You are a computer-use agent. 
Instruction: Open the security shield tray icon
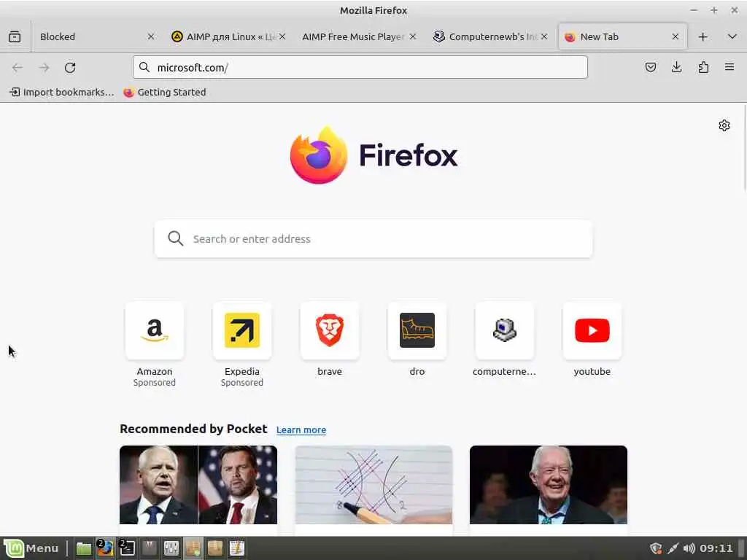point(656,548)
